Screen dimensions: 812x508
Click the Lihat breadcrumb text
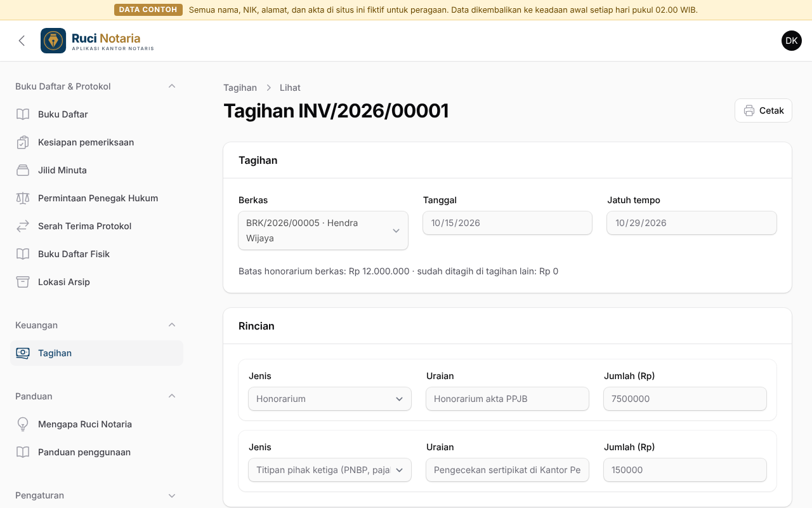click(290, 88)
